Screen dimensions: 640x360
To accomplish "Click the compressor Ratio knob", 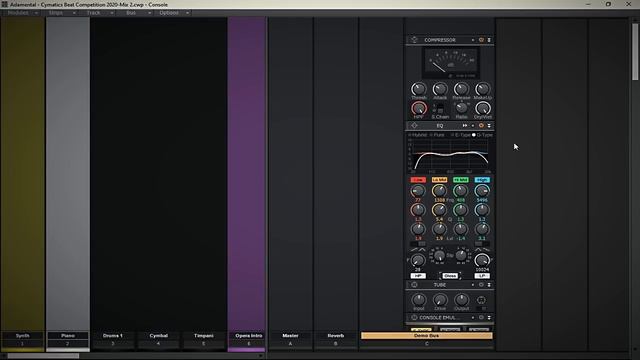I will [461, 108].
